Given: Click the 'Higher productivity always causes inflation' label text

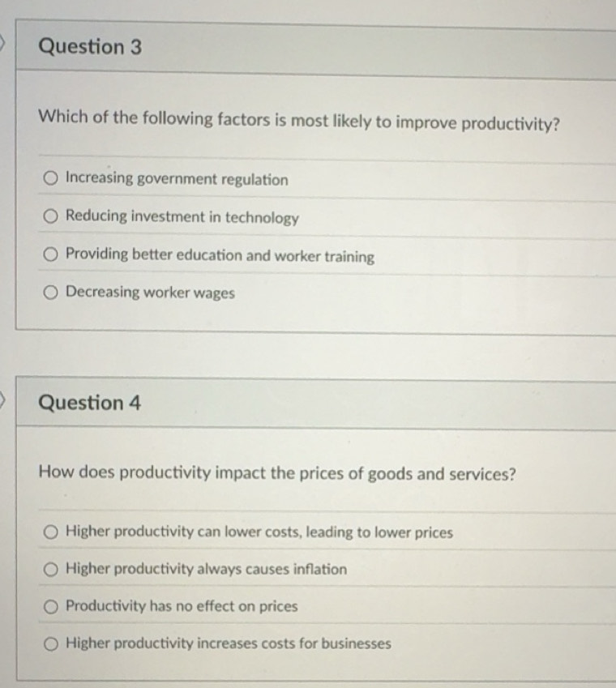Looking at the screenshot, I should [206, 569].
